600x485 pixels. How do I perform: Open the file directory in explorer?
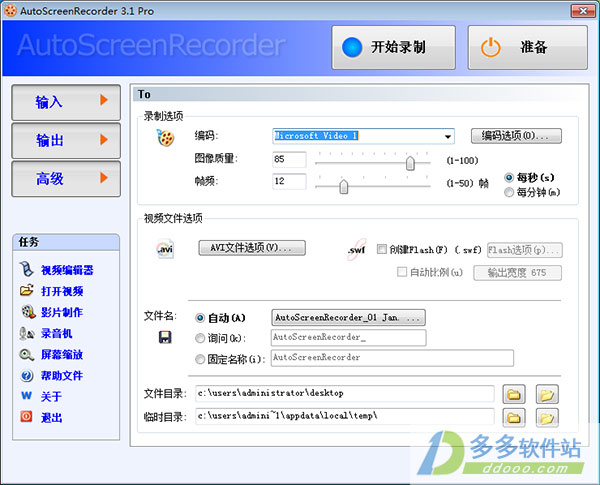point(547,394)
